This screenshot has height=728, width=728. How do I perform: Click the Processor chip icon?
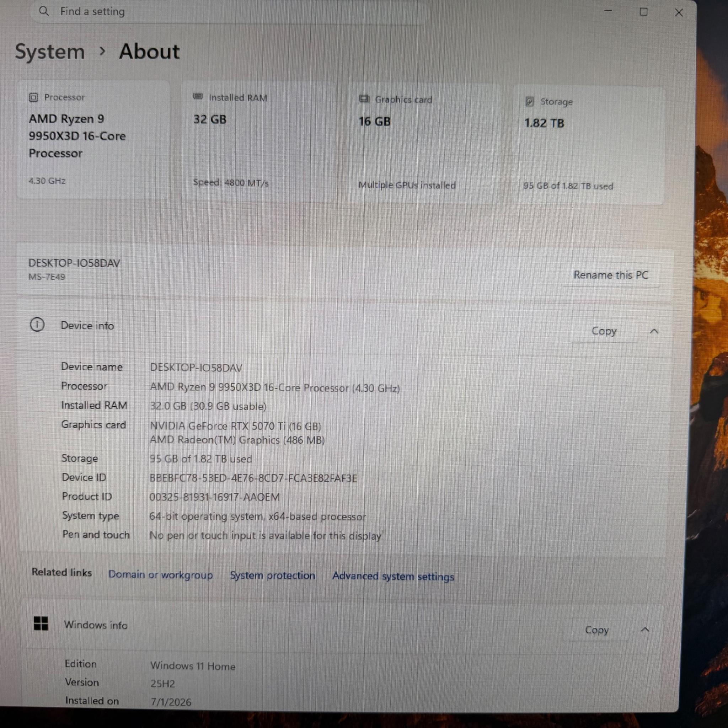click(x=33, y=98)
